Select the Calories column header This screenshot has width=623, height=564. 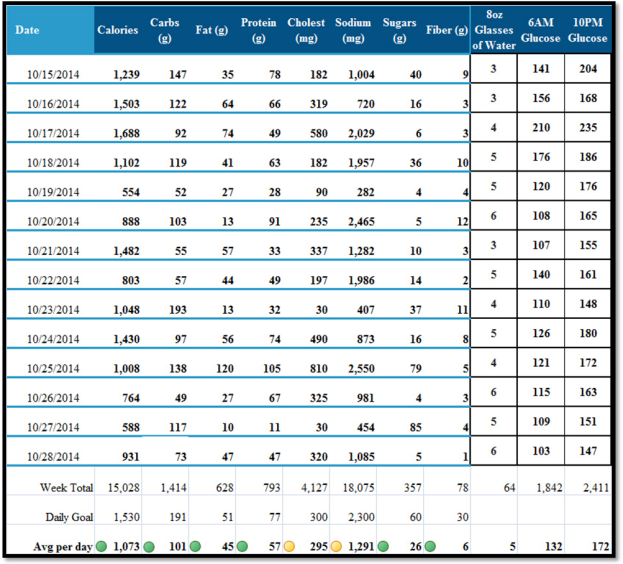[x=118, y=30]
